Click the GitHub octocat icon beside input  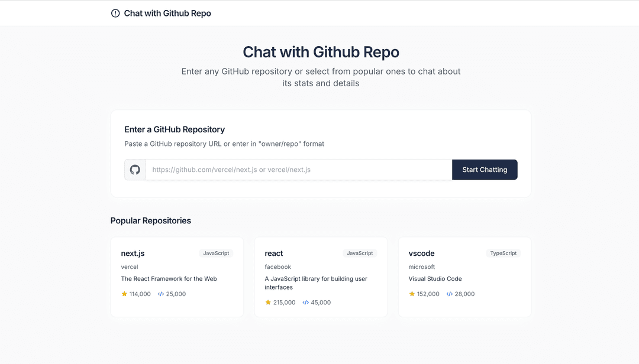(x=135, y=170)
